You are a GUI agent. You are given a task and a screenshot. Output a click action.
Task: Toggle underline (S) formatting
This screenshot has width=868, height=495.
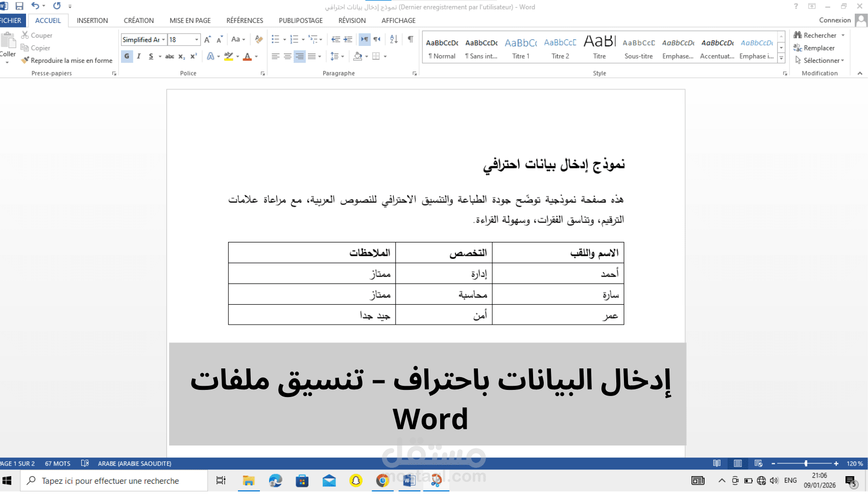pyautogui.click(x=151, y=57)
